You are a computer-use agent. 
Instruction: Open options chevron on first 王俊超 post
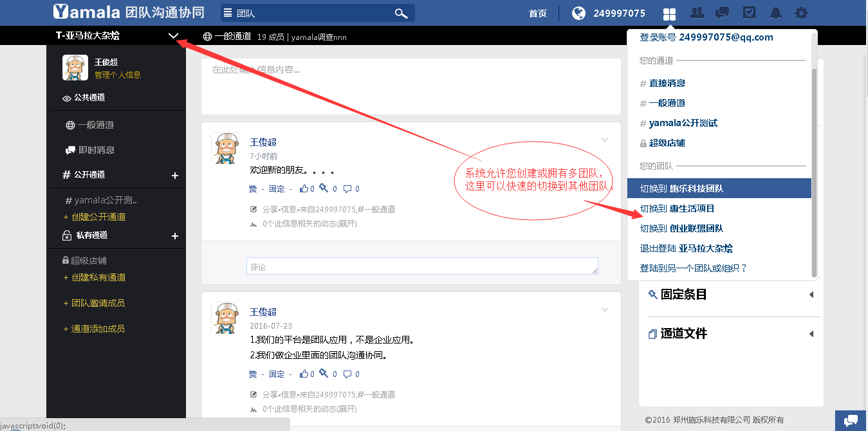604,140
